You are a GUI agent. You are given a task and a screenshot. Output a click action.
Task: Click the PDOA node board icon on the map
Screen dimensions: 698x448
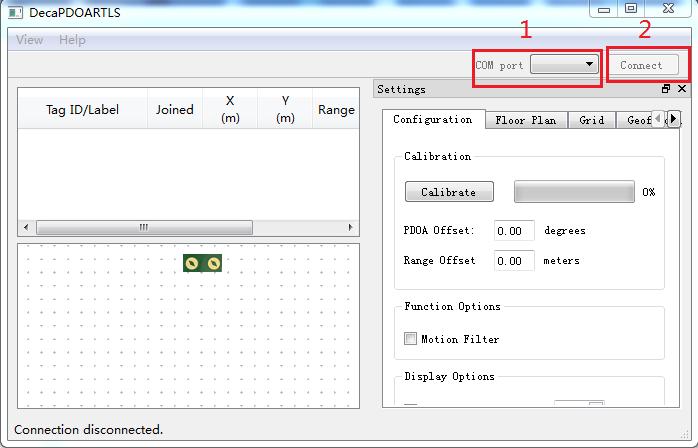pos(202,262)
